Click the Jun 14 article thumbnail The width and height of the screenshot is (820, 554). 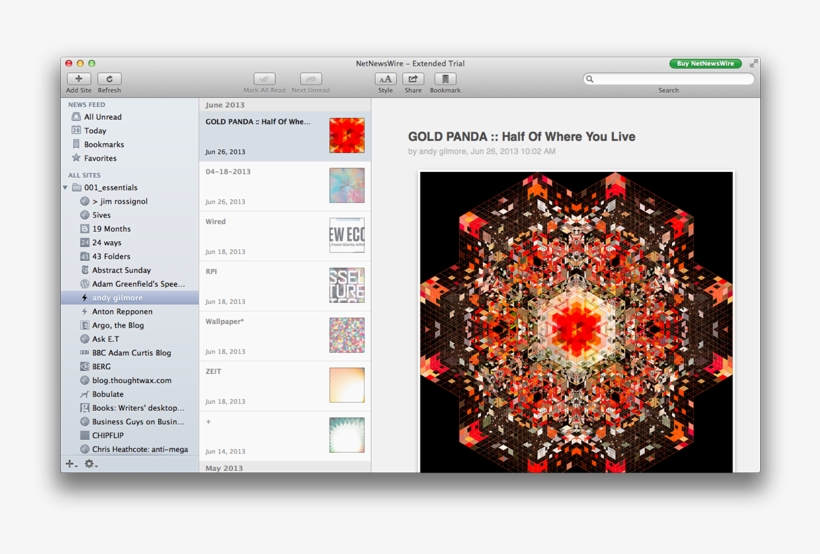pyautogui.click(x=347, y=435)
